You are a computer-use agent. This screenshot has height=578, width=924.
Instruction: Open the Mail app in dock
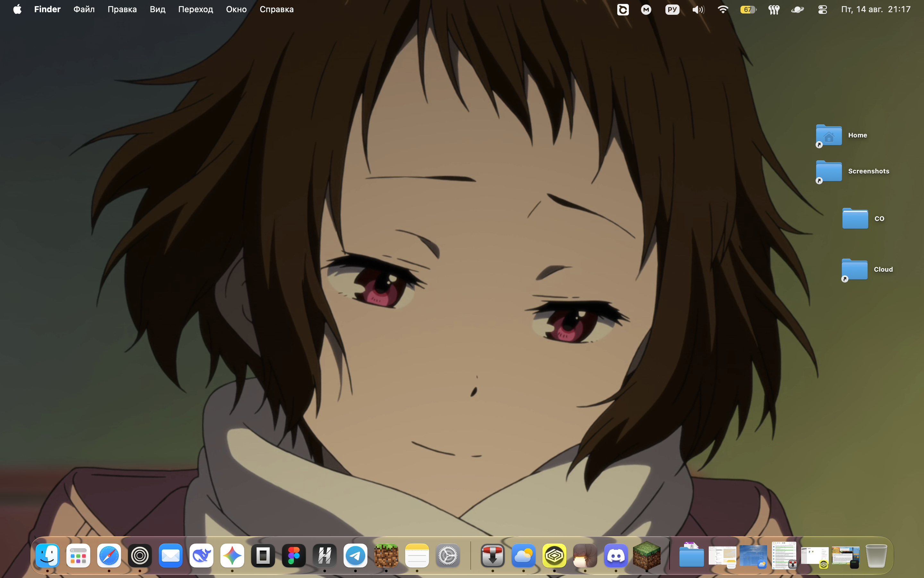[171, 556]
